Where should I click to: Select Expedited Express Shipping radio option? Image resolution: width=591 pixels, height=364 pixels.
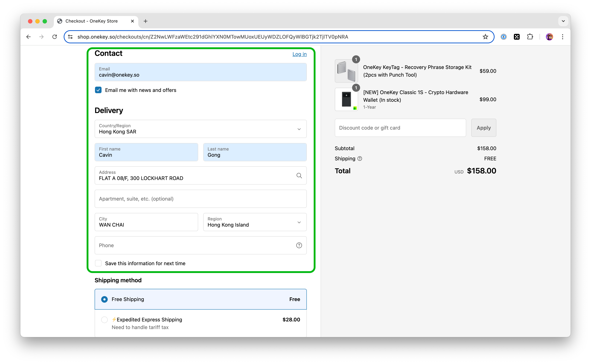[x=104, y=320]
